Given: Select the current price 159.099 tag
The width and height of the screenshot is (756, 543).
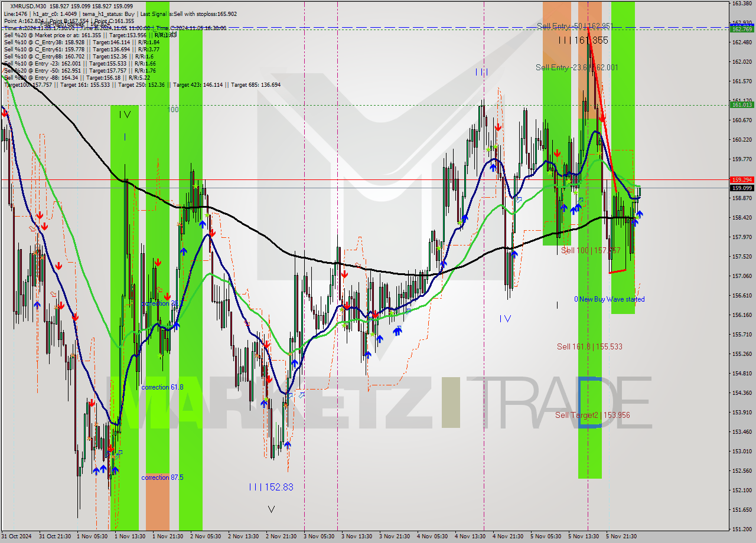Looking at the screenshot, I should pyautogui.click(x=742, y=188).
